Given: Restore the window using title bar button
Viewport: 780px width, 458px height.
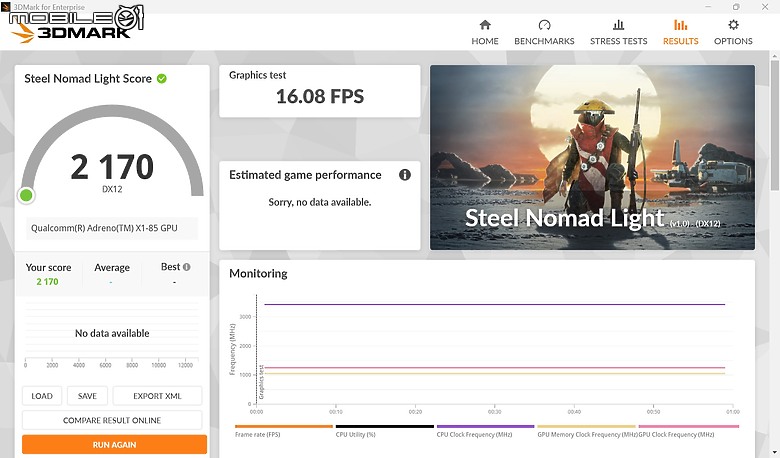Looking at the screenshot, I should click(x=736, y=6).
